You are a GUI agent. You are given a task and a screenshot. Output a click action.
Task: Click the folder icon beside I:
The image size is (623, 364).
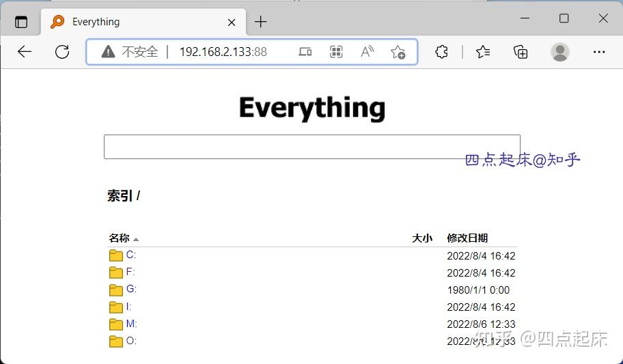(x=115, y=307)
